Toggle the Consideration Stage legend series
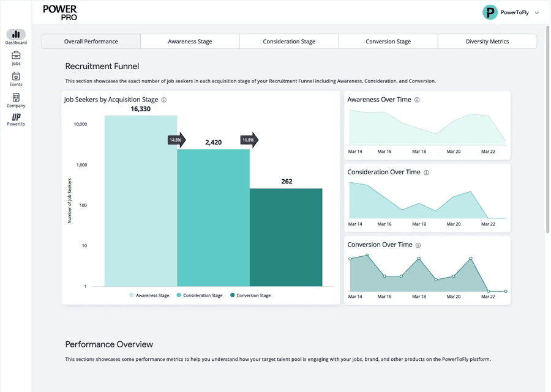This screenshot has height=392, width=551. point(199,295)
